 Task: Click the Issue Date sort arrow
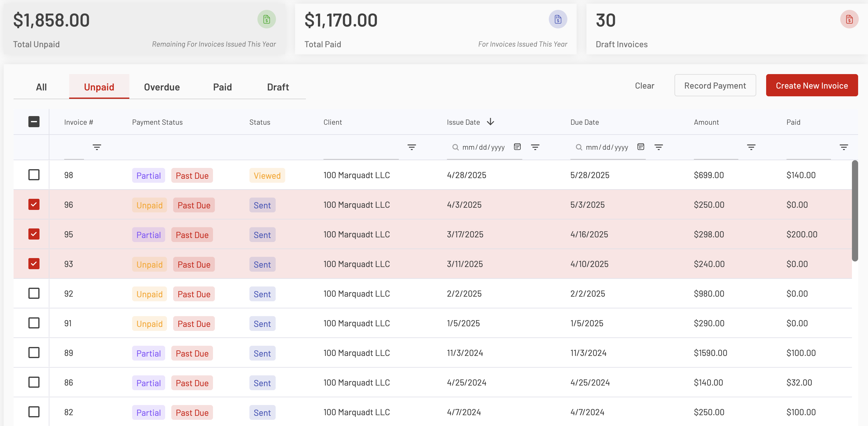490,122
